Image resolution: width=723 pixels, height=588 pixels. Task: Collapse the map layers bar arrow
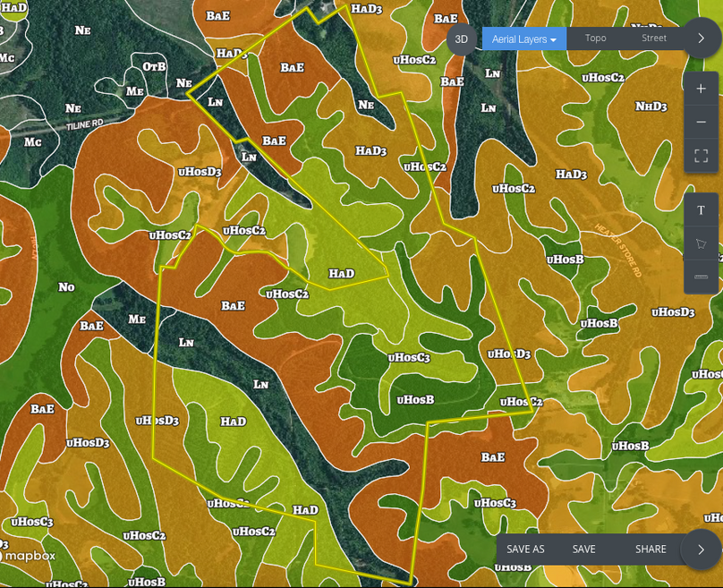(701, 38)
